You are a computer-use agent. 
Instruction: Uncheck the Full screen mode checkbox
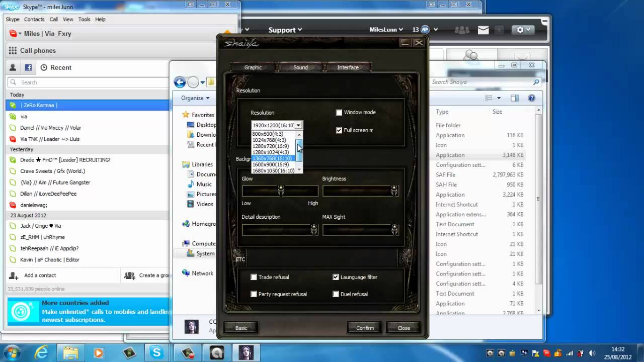[339, 130]
